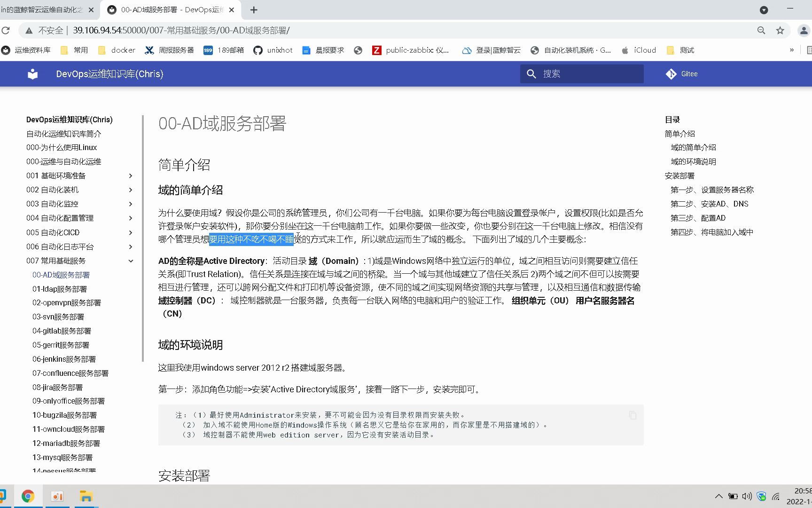Click the zoom magnifier icon in address bar

(x=761, y=31)
